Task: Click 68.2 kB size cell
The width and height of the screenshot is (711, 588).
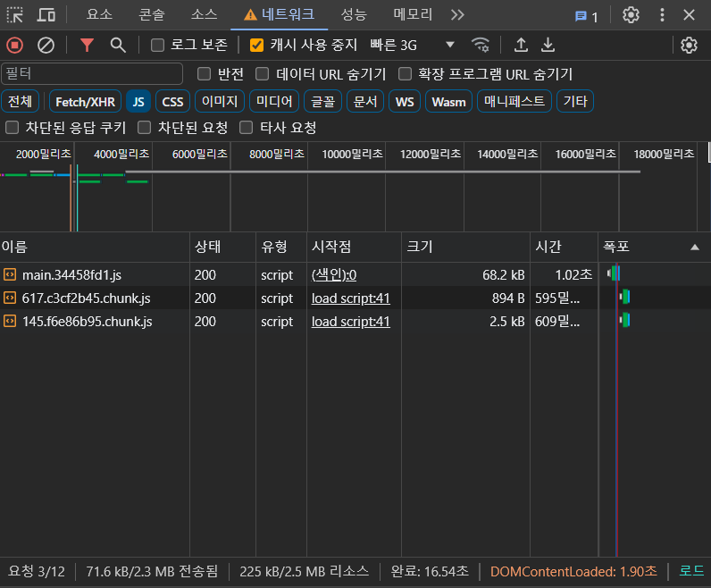Action: tap(503, 275)
